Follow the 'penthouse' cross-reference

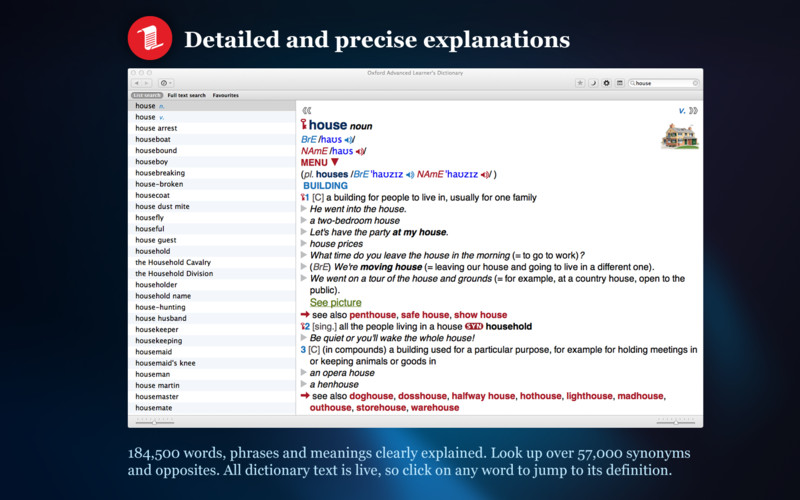372,315
